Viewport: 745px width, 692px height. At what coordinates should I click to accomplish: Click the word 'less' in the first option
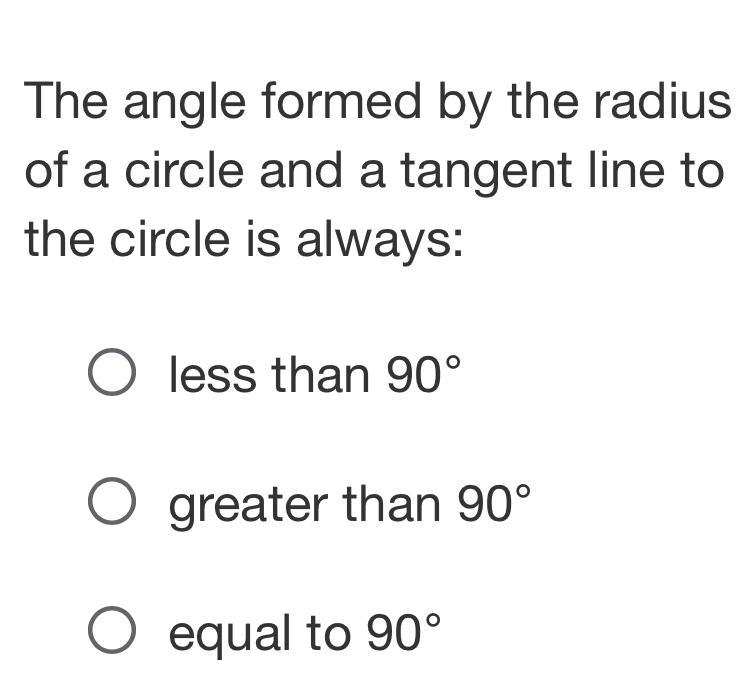(x=213, y=375)
